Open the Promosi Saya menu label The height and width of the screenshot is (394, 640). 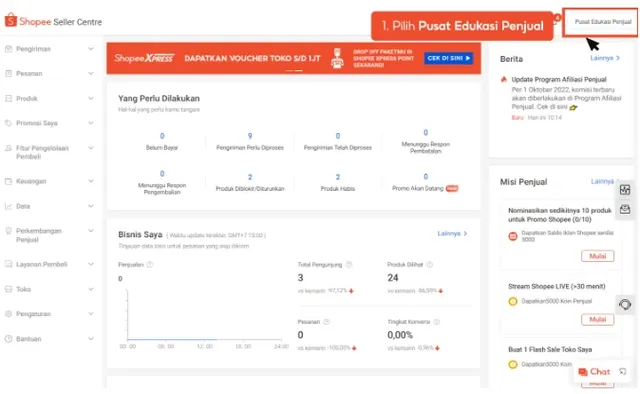click(x=37, y=123)
